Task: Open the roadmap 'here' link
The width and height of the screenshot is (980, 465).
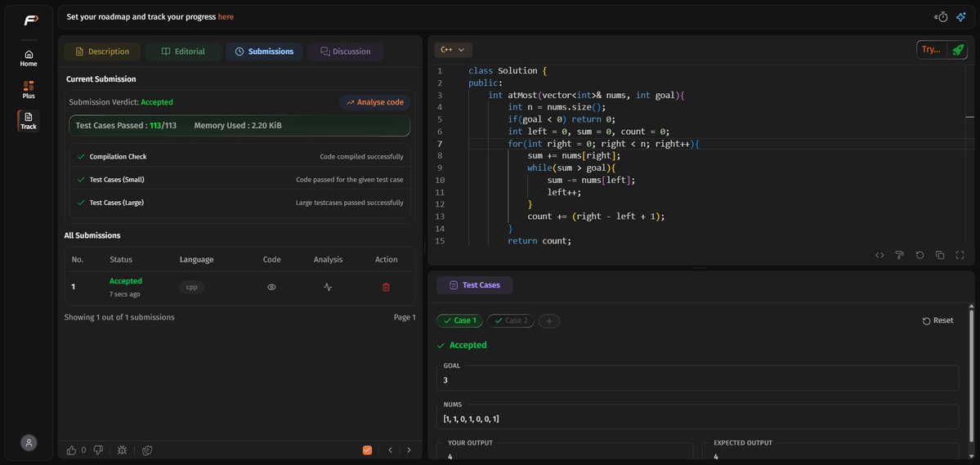Action: [x=226, y=17]
